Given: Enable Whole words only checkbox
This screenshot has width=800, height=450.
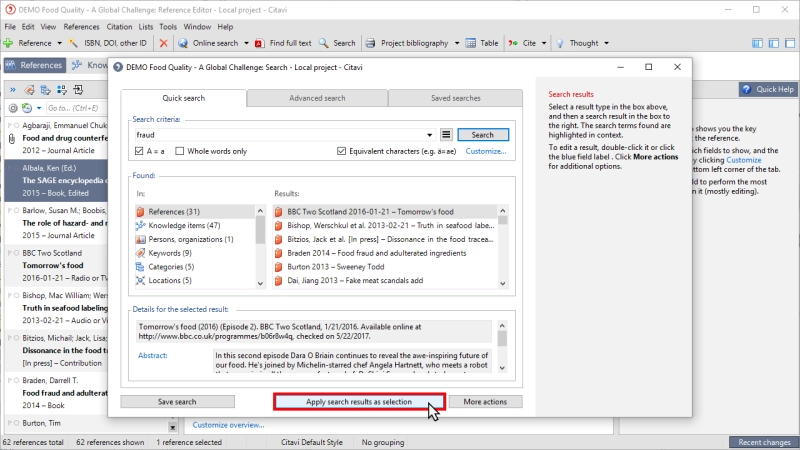Looking at the screenshot, I should coord(180,151).
